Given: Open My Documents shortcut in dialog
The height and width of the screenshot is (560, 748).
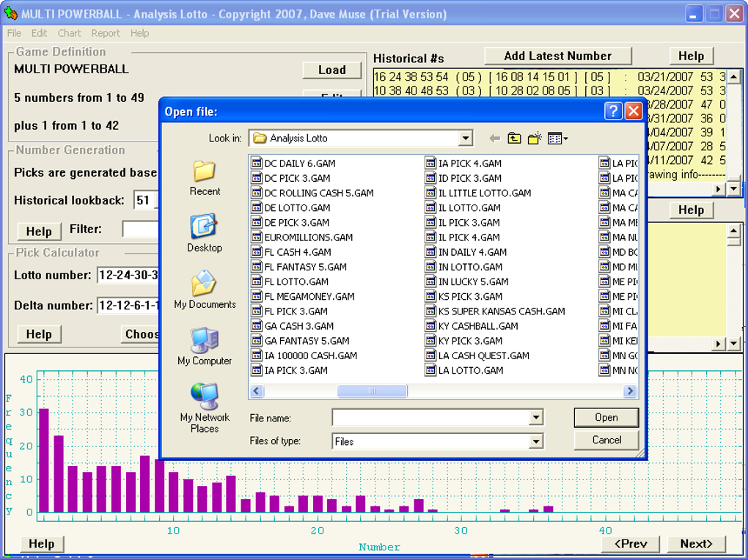Looking at the screenshot, I should [205, 290].
